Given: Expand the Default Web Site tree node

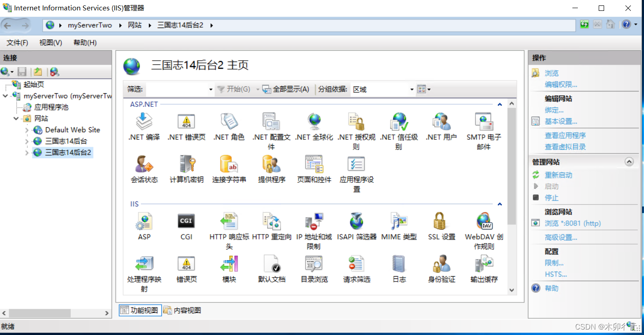Looking at the screenshot, I should [27, 130].
